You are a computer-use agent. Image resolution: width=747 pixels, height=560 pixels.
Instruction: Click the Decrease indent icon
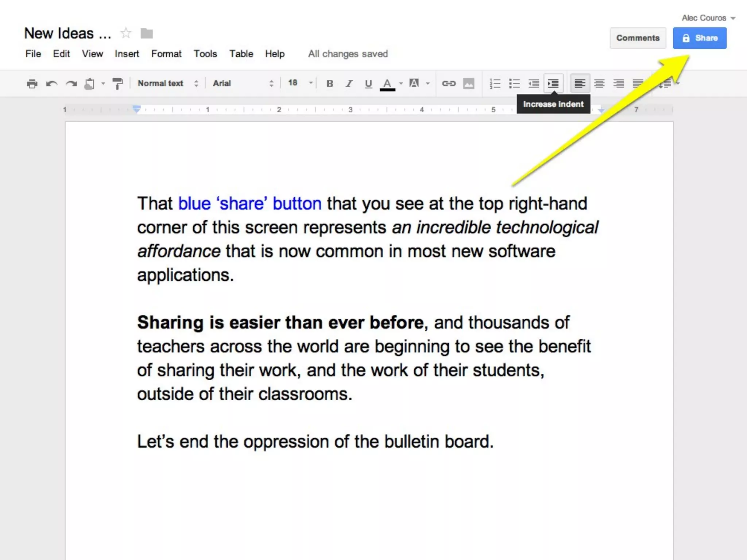[x=534, y=83]
